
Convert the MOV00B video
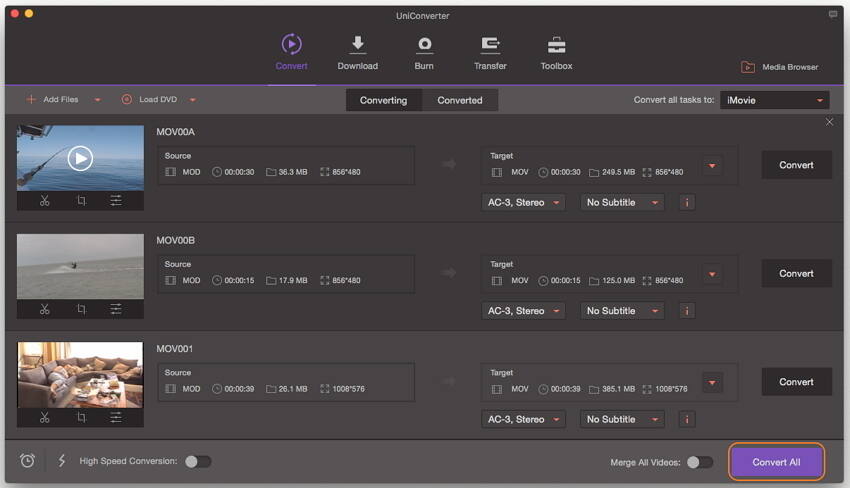pyautogui.click(x=796, y=273)
